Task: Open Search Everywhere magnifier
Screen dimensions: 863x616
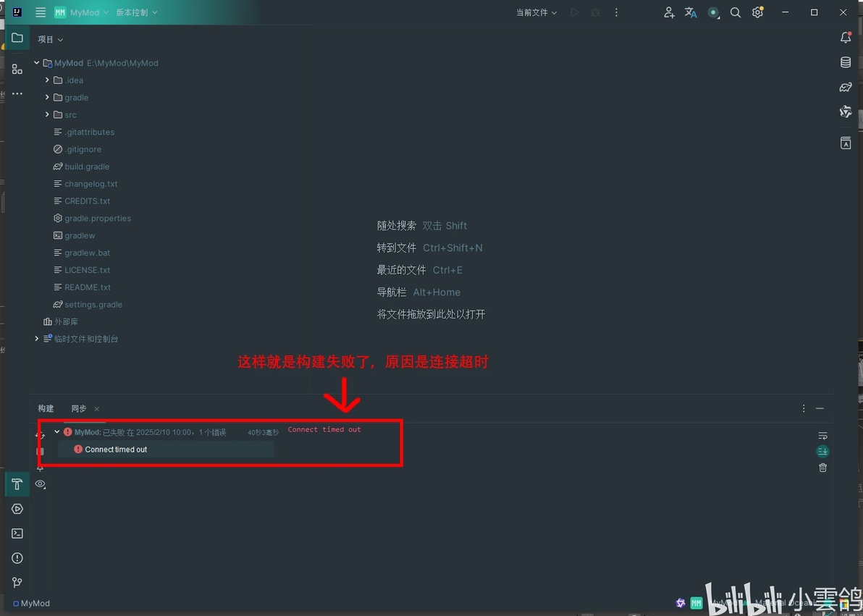Action: point(736,12)
